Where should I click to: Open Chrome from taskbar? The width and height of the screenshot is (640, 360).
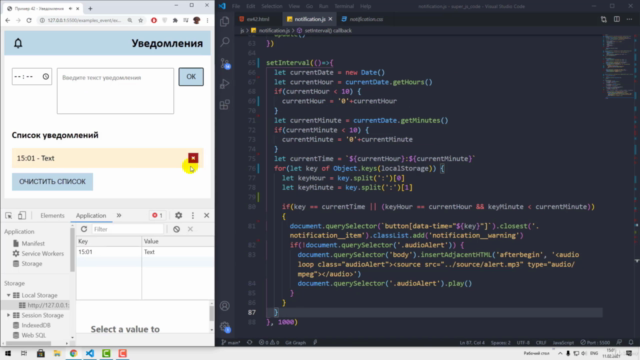(x=73, y=353)
